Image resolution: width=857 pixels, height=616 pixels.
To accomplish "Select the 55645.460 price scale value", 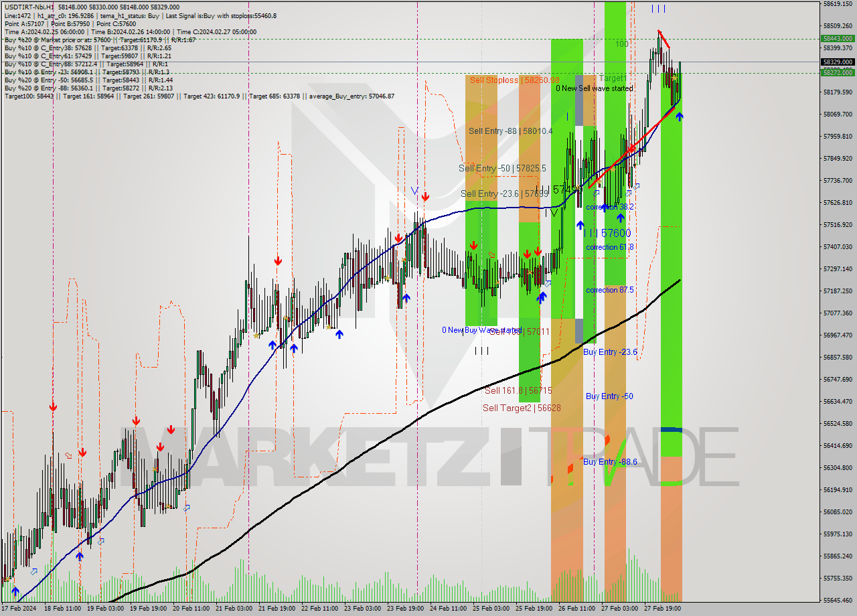I will [x=838, y=600].
